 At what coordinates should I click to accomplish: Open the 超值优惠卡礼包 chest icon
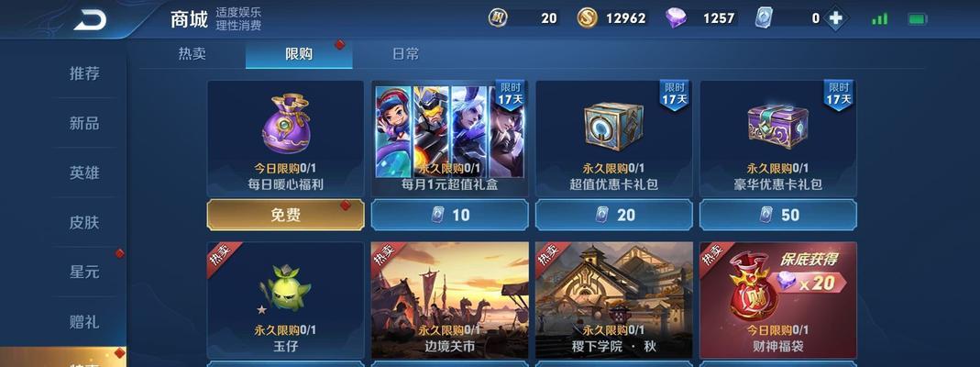(x=613, y=127)
